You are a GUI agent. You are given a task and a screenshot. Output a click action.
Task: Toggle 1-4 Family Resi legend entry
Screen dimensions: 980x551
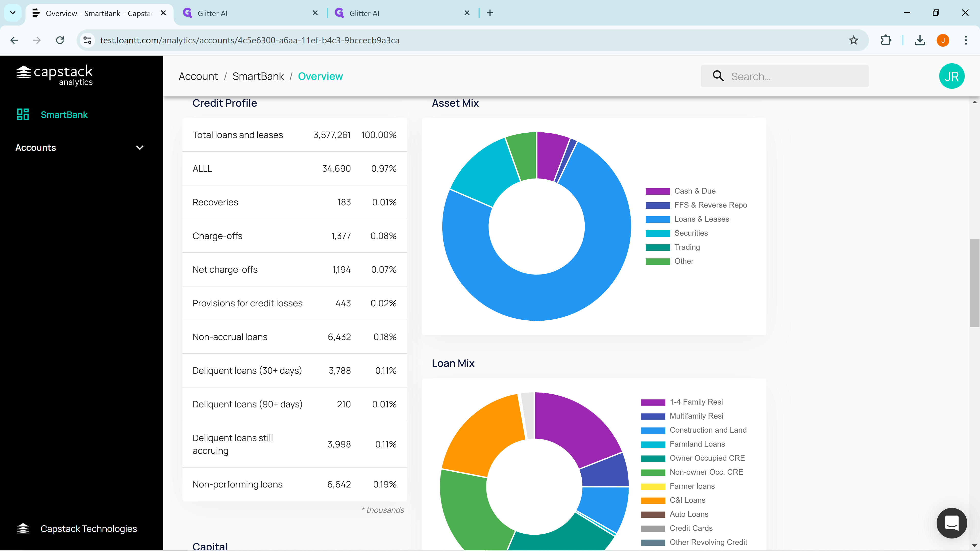coord(682,402)
